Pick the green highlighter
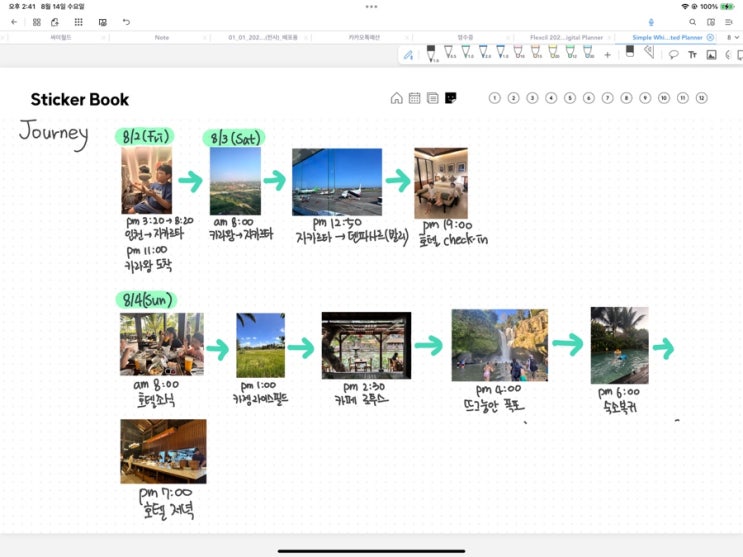743x557 pixels. (571, 52)
